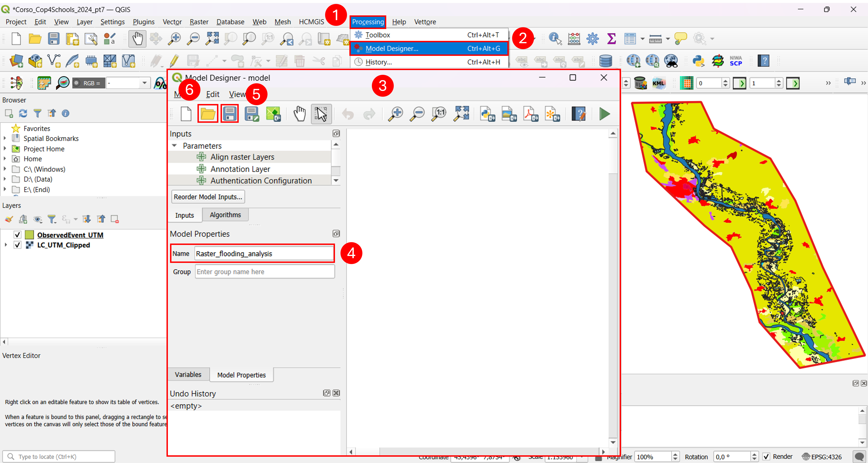This screenshot has height=463, width=868.
Task: Toggle the Render checkbox in status bar
Action: pyautogui.click(x=766, y=456)
